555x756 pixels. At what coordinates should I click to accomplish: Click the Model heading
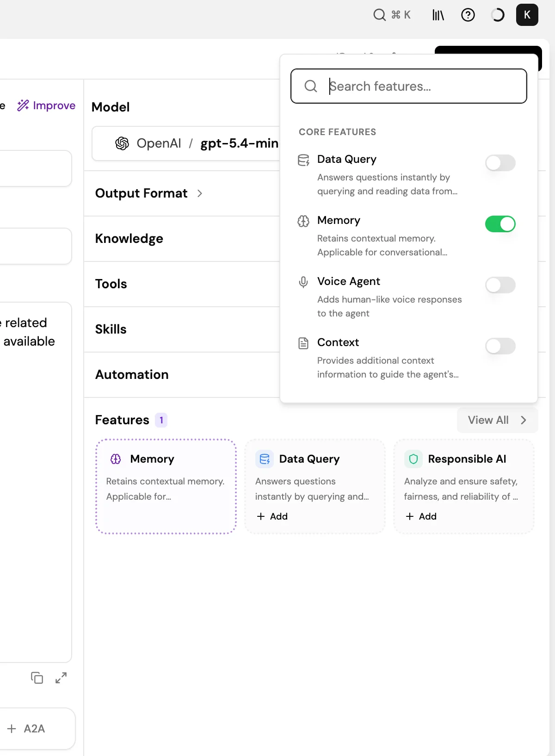click(x=111, y=107)
